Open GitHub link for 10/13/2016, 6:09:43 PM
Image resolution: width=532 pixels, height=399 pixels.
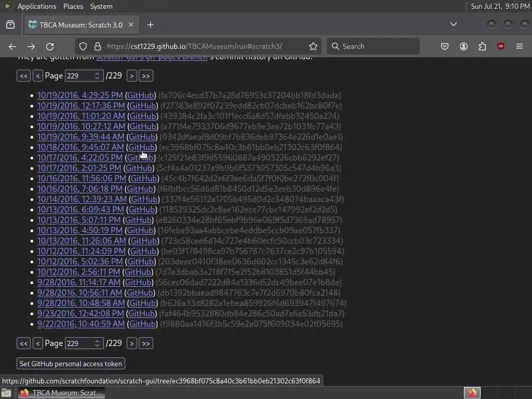click(142, 210)
